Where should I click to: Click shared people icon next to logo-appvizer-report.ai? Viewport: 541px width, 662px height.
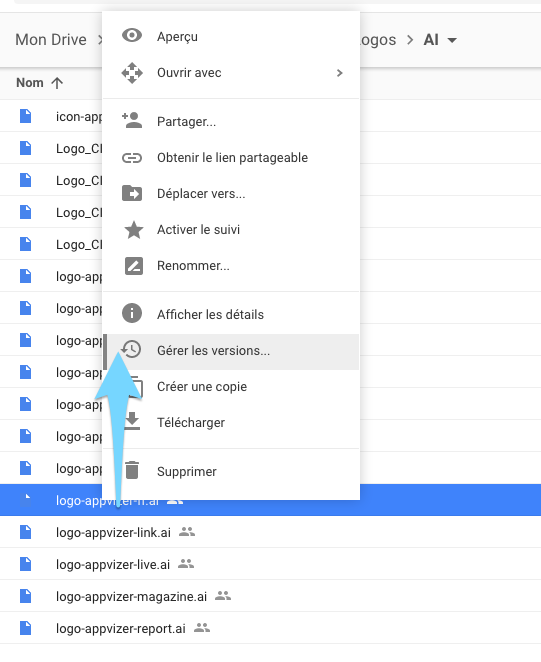click(202, 628)
